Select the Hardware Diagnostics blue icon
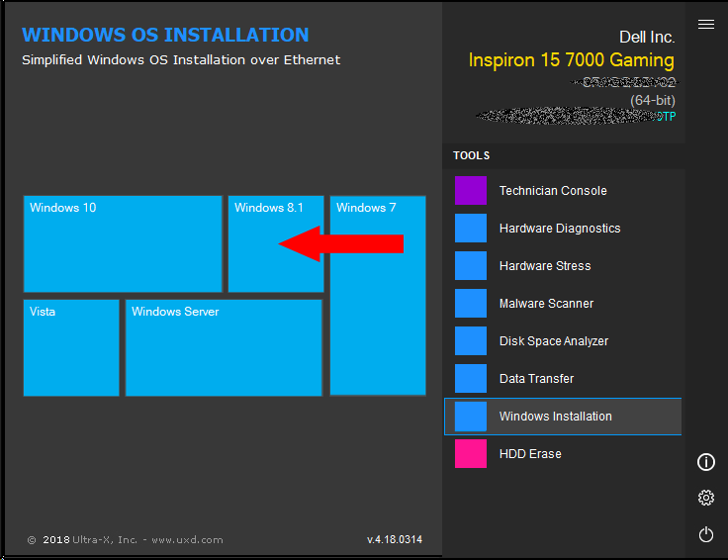Image resolution: width=728 pixels, height=560 pixels. (x=471, y=229)
